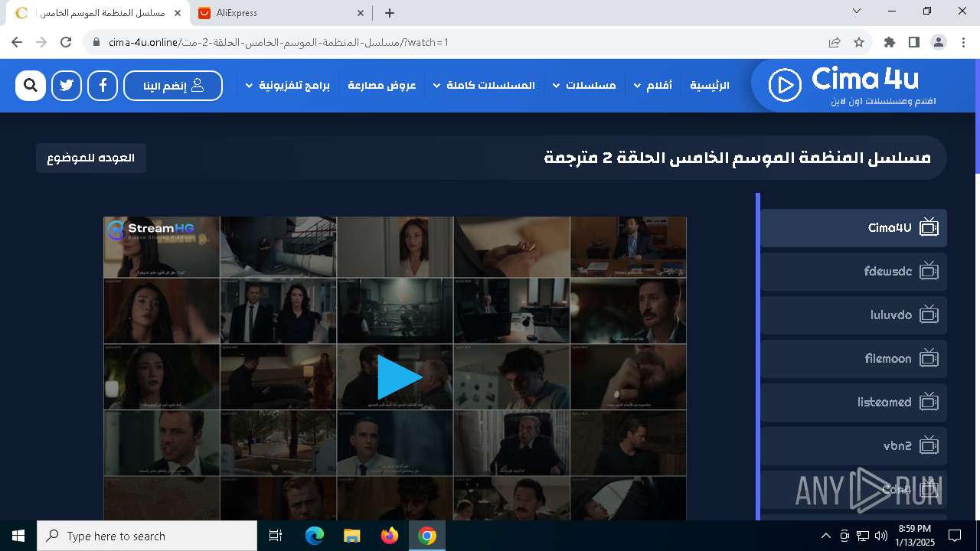The image size is (980, 551).
Task: Click the browser forward arrow
Action: [42, 42]
